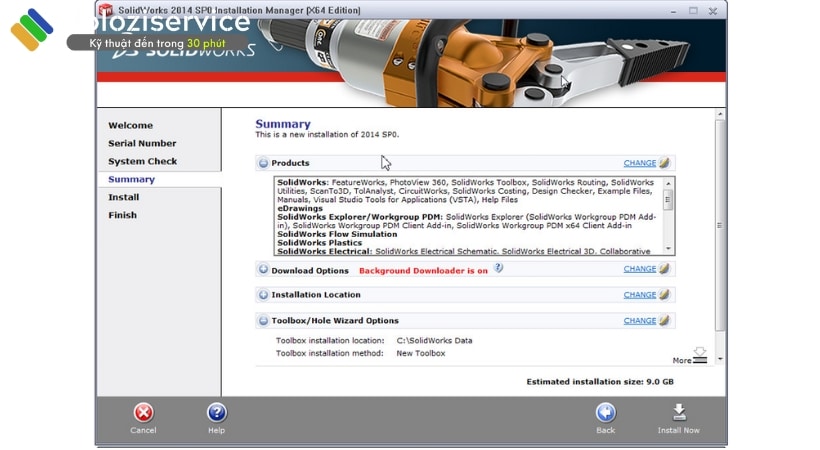Click the pencil icon next to Products CHANGE
820x450 pixels.
665,163
